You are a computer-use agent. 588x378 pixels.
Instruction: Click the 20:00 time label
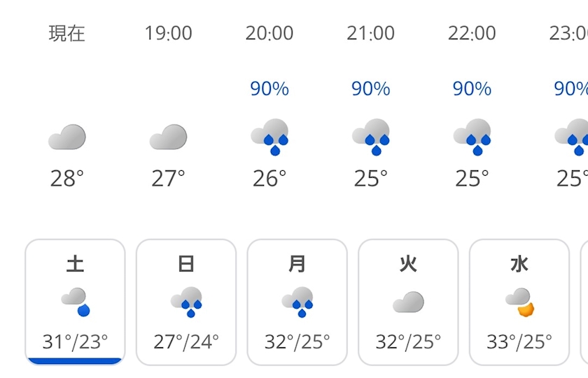point(269,34)
